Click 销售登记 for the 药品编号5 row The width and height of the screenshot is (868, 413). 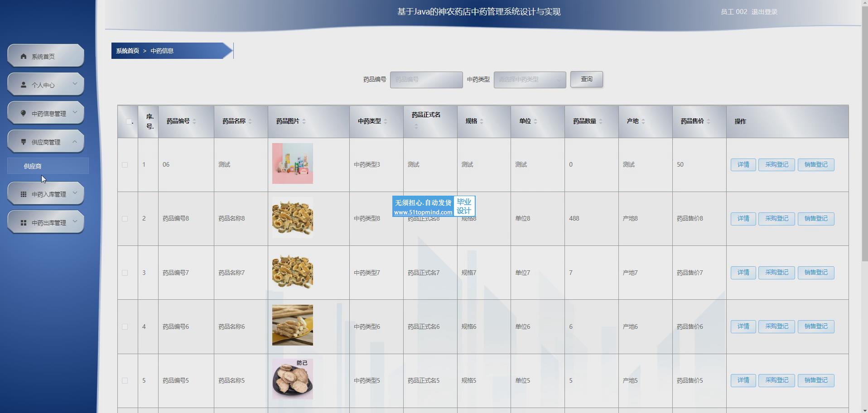(816, 380)
